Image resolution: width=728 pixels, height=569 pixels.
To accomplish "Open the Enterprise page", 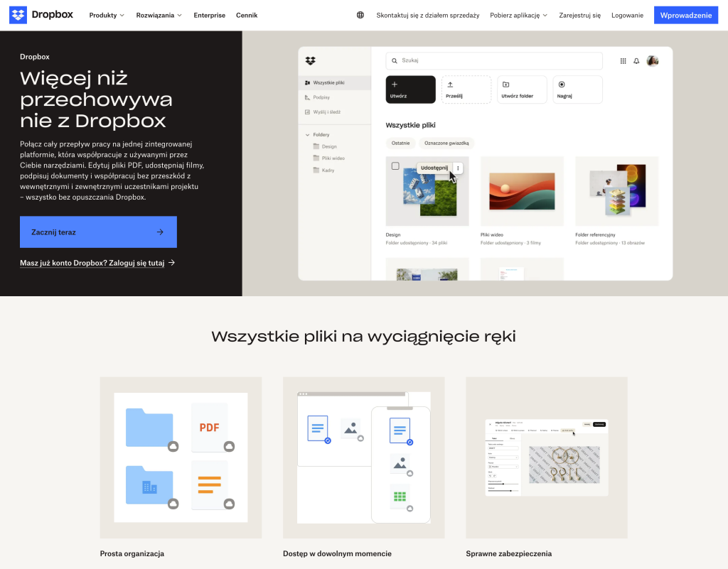I will pyautogui.click(x=210, y=16).
